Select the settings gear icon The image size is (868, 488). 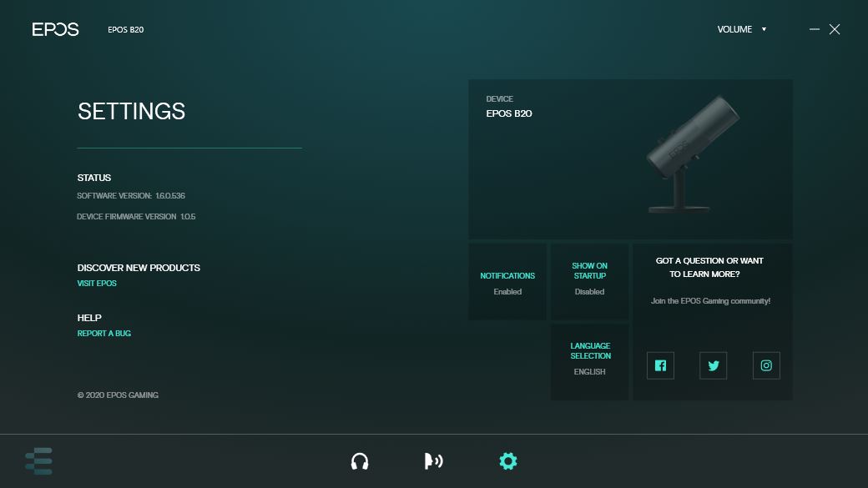(x=508, y=460)
